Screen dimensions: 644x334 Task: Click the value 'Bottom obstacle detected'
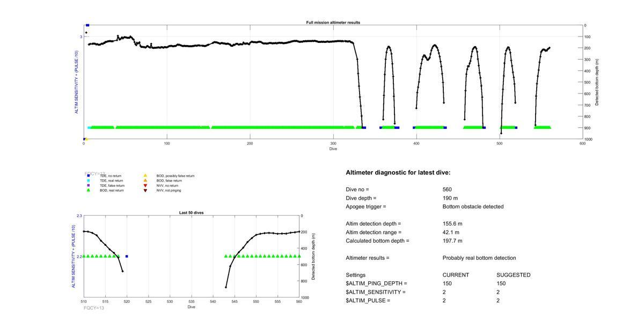(x=473, y=207)
